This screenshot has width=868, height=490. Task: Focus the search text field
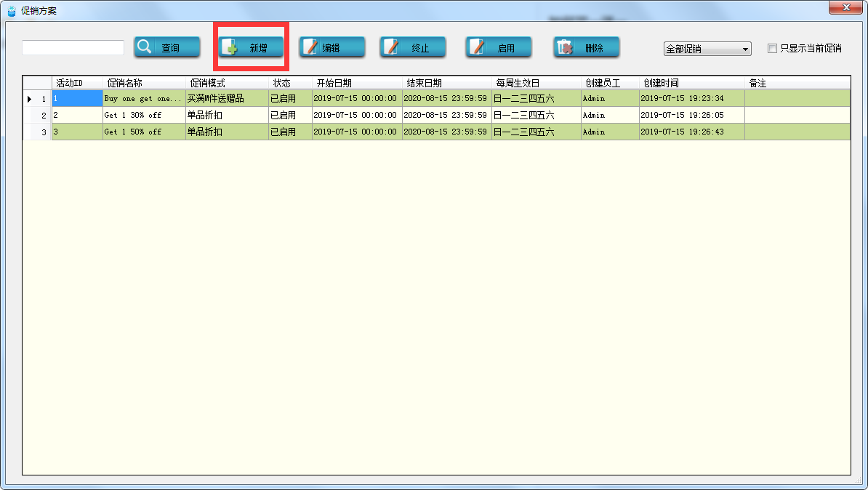pyautogui.click(x=73, y=47)
